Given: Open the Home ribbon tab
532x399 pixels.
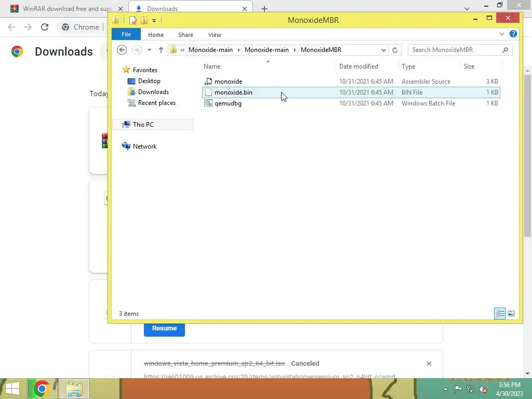Looking at the screenshot, I should click(155, 35).
